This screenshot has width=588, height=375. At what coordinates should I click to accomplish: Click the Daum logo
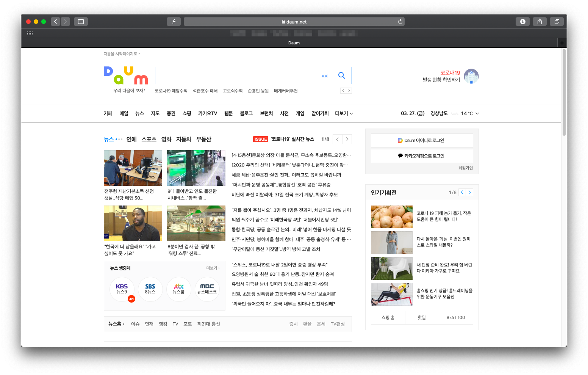pos(126,75)
